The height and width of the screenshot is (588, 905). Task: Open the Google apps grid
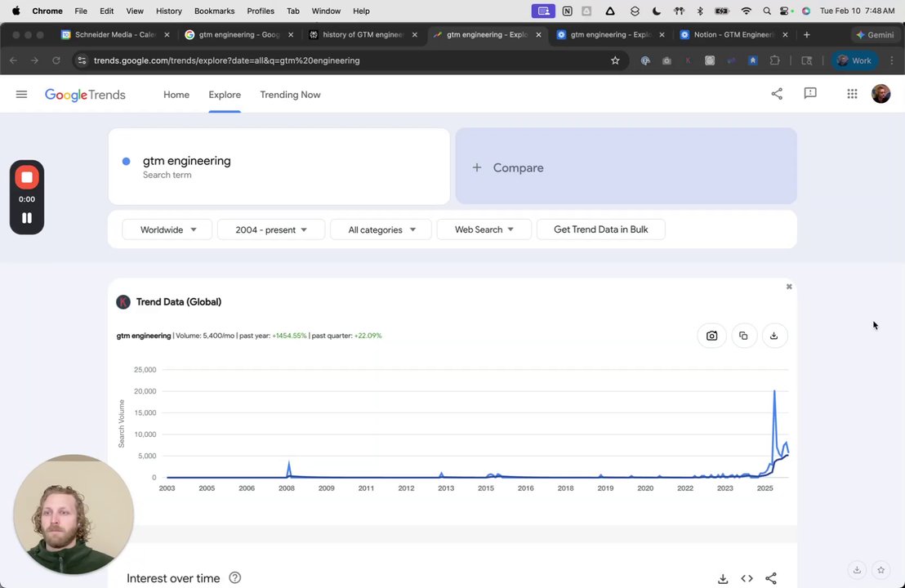click(x=852, y=94)
